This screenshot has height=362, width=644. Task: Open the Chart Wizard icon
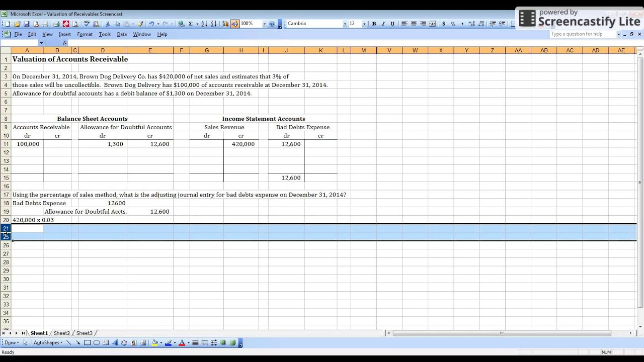click(225, 24)
